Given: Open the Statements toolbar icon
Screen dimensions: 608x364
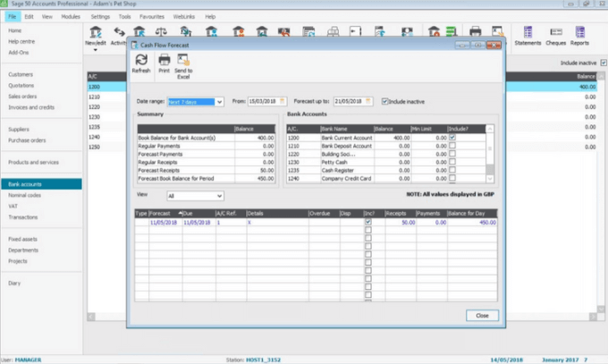Looking at the screenshot, I should [528, 34].
